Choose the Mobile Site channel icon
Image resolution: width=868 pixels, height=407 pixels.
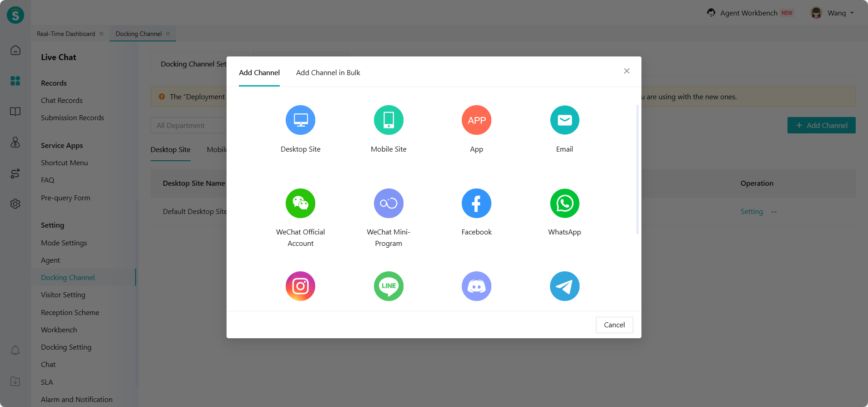(x=389, y=120)
